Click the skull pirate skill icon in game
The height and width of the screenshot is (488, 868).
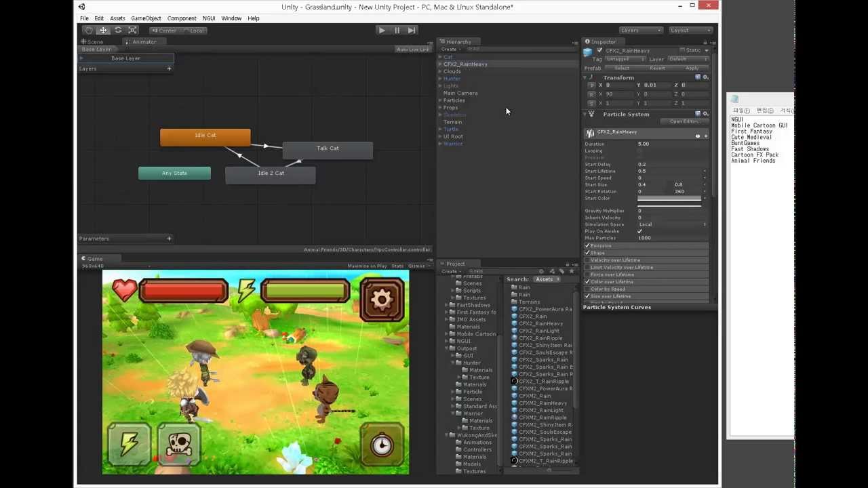click(179, 444)
